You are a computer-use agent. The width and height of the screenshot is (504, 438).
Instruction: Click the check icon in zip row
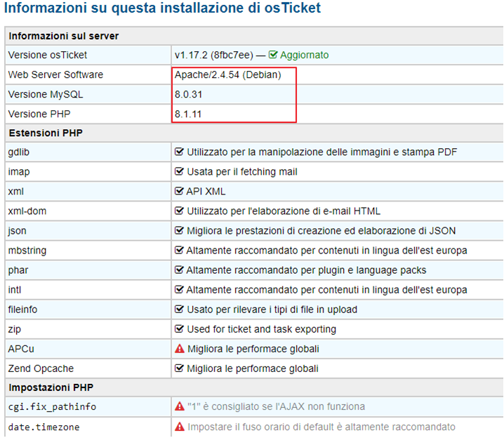coord(179,328)
